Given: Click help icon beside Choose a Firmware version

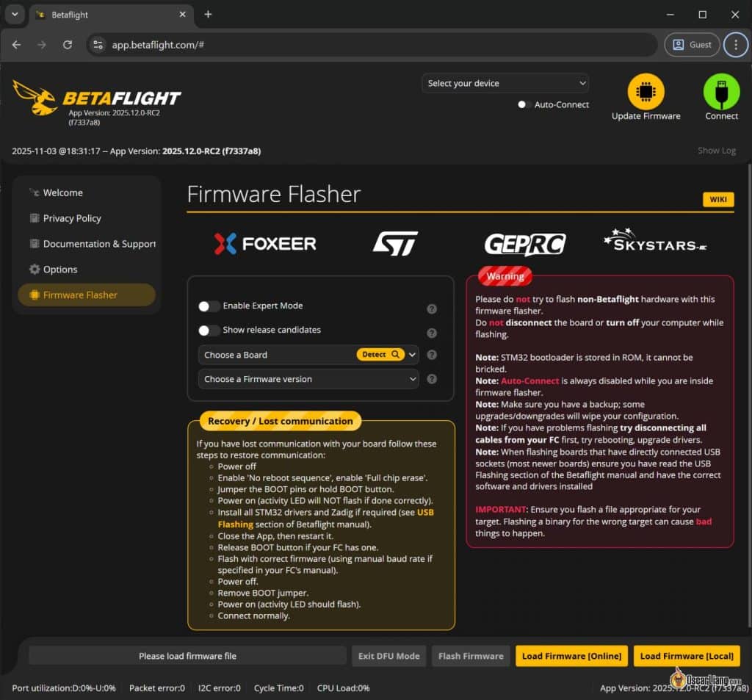Looking at the screenshot, I should (x=432, y=378).
